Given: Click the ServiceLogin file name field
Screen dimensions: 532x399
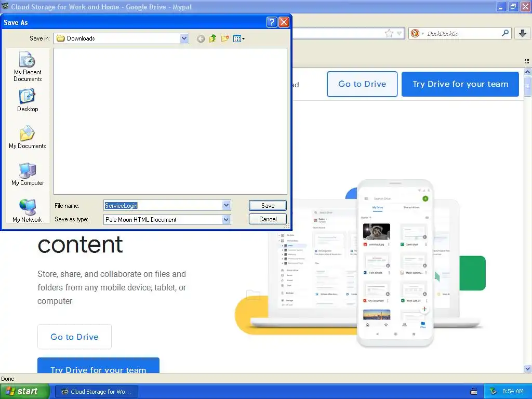Looking at the screenshot, I should [163, 205].
